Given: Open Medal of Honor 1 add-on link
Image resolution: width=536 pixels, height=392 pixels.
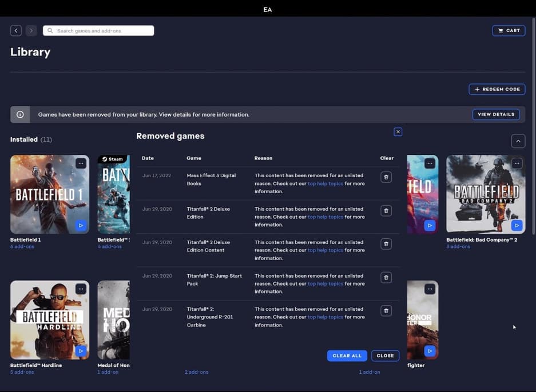Looking at the screenshot, I should (x=108, y=372).
